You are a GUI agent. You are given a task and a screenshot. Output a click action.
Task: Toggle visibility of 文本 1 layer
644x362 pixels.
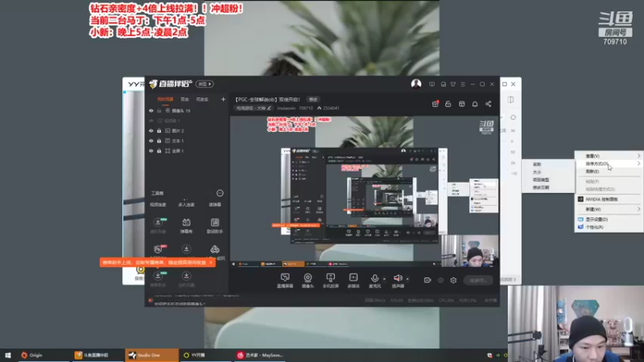pyautogui.click(x=151, y=141)
